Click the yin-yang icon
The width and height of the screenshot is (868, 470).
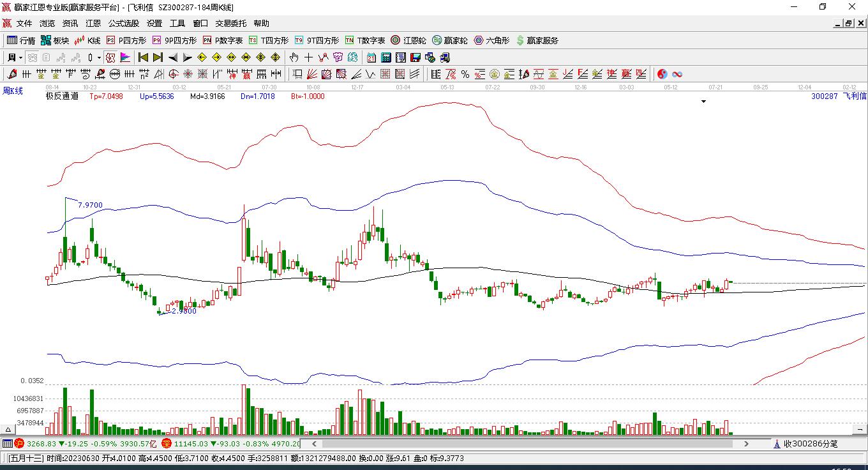pyautogui.click(x=662, y=74)
